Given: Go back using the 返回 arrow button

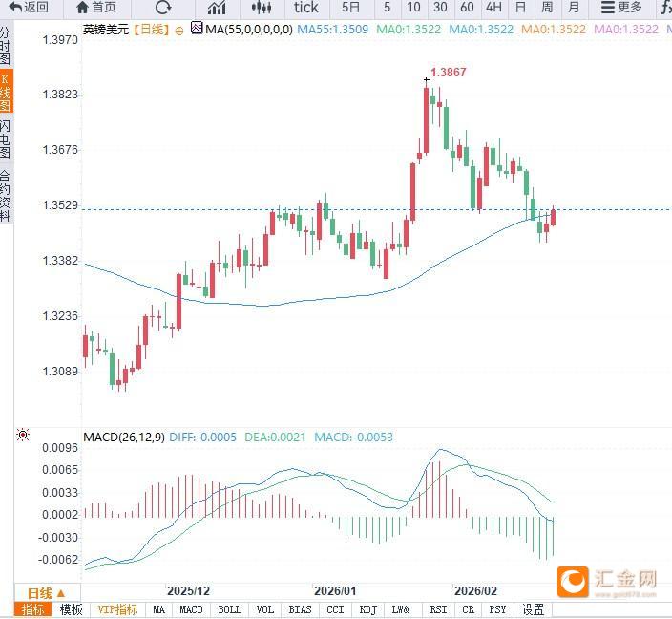Looking at the screenshot, I should pos(29,8).
